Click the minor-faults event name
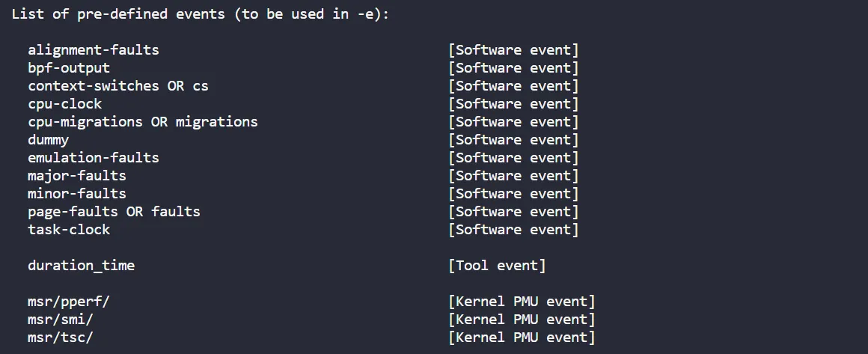 pos(77,194)
